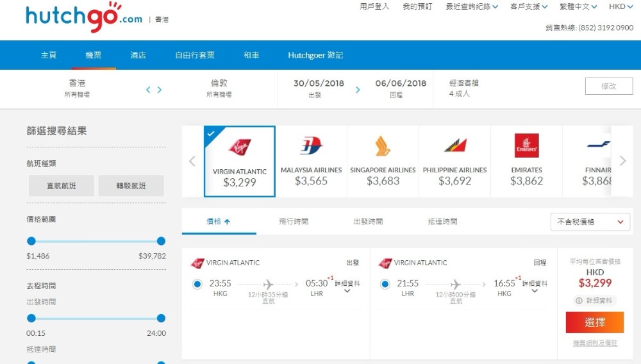Open the HKD currency dropdown
The image size is (641, 364).
[x=620, y=7]
